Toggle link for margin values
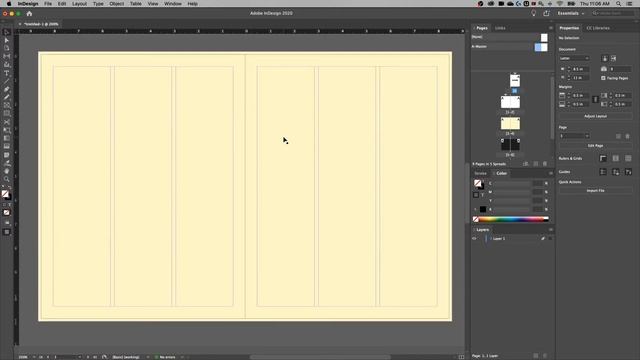The height and width of the screenshot is (360, 640). pos(595,100)
